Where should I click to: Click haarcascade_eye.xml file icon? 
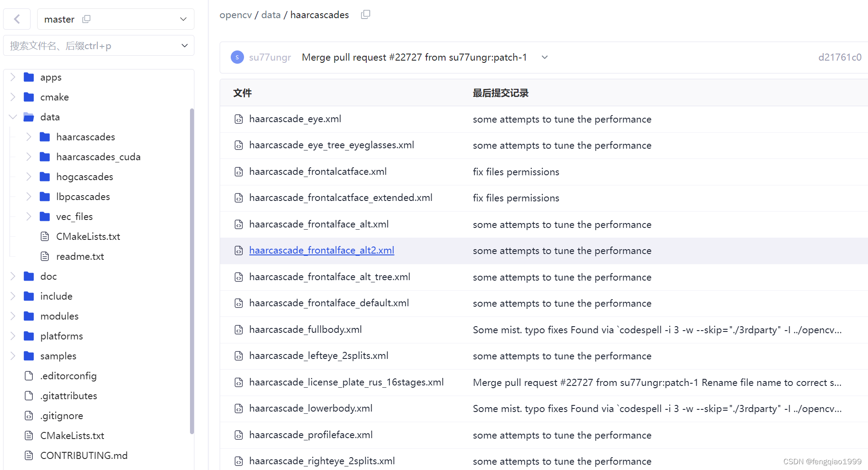click(x=239, y=119)
